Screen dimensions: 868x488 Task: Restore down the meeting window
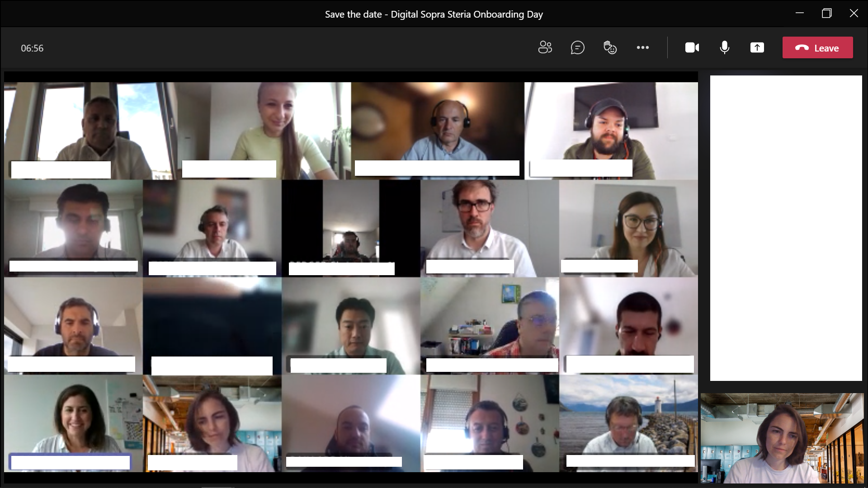(826, 14)
